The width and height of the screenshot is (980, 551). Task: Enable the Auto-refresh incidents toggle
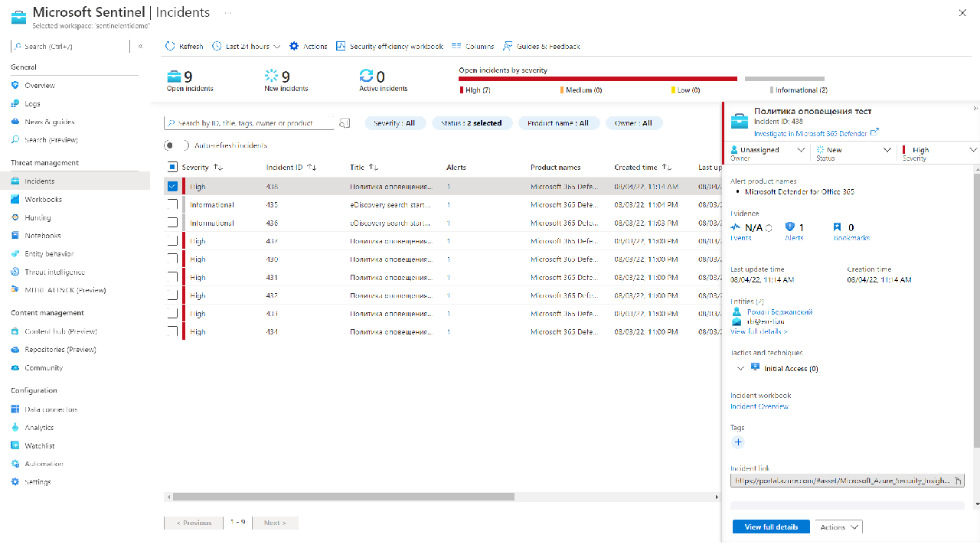click(176, 145)
